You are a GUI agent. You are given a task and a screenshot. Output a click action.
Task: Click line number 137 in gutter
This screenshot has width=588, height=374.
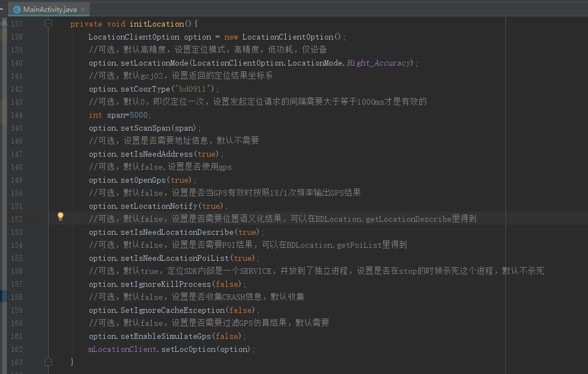click(x=16, y=24)
